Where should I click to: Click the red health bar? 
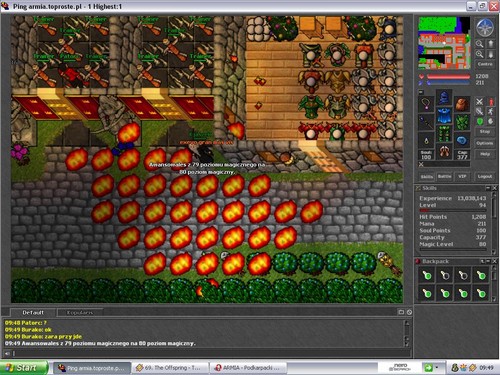(x=449, y=77)
